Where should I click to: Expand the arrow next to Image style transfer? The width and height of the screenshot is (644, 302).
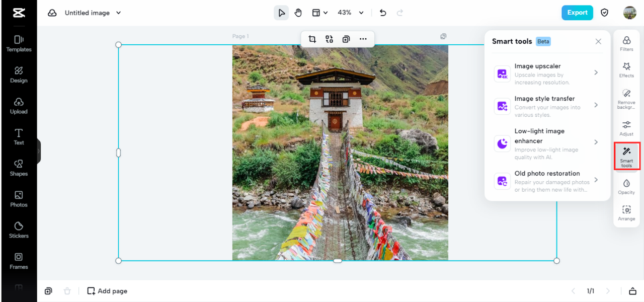(596, 105)
